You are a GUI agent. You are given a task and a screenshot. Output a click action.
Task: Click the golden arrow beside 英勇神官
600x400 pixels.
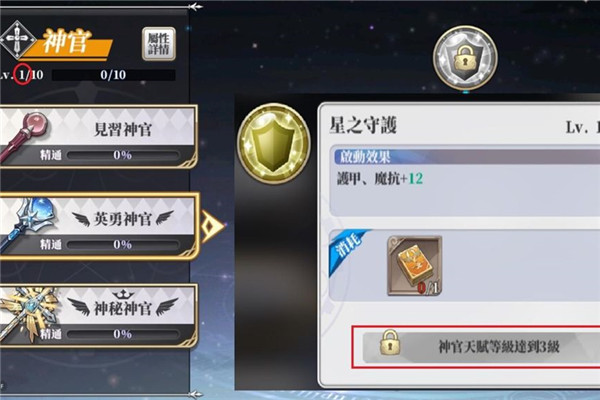(212, 227)
